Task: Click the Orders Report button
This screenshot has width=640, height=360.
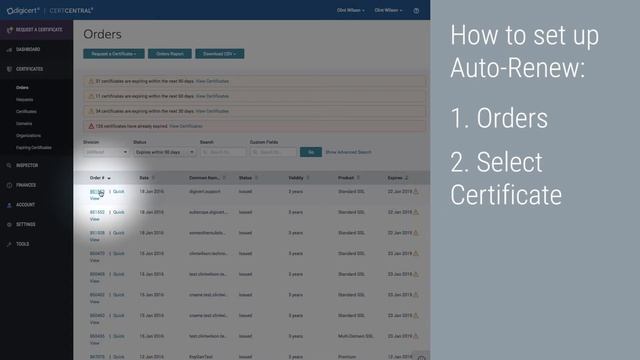Action: [170, 54]
